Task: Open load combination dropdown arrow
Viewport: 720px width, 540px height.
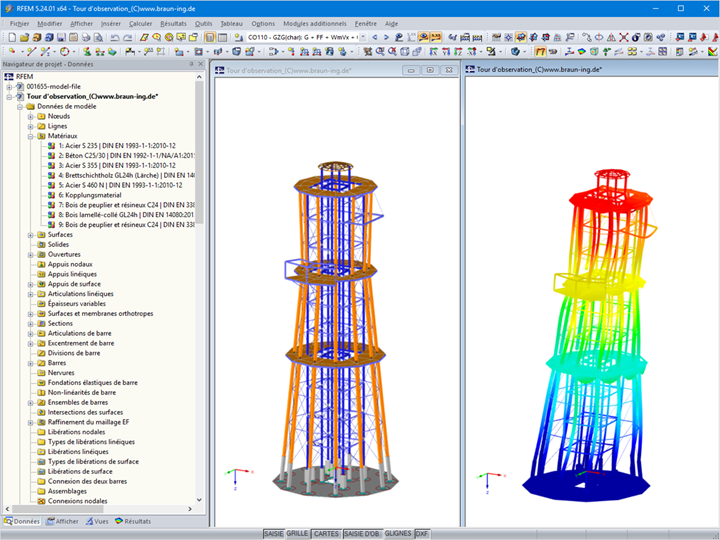Action: 363,37
